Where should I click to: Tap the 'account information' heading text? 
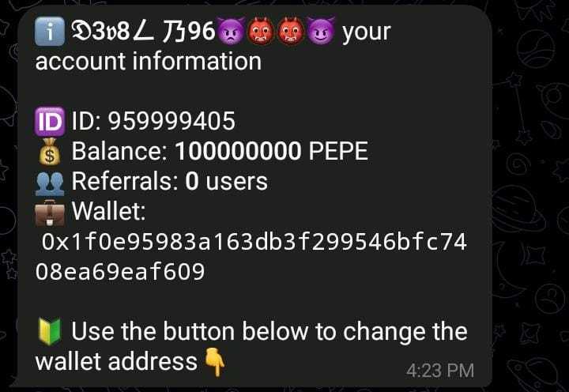tap(149, 61)
